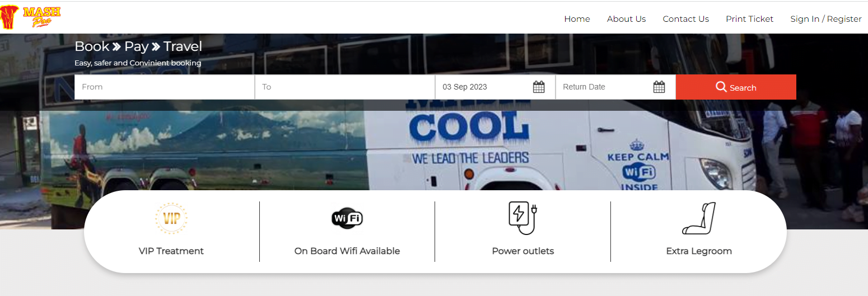
Task: Open Sign In / Register link
Action: pyautogui.click(x=825, y=19)
